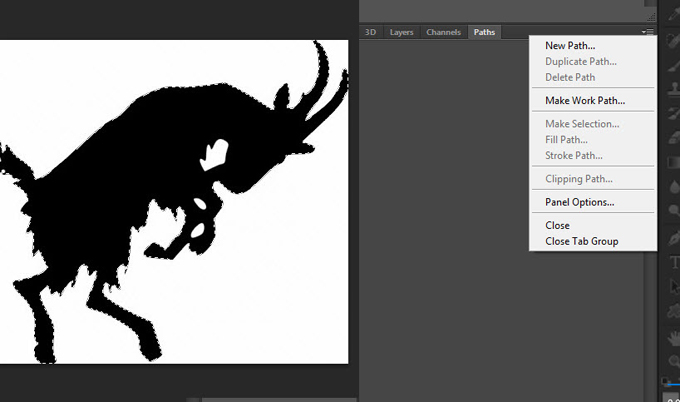Select the Paths tab
The height and width of the screenshot is (402, 680).
(484, 32)
